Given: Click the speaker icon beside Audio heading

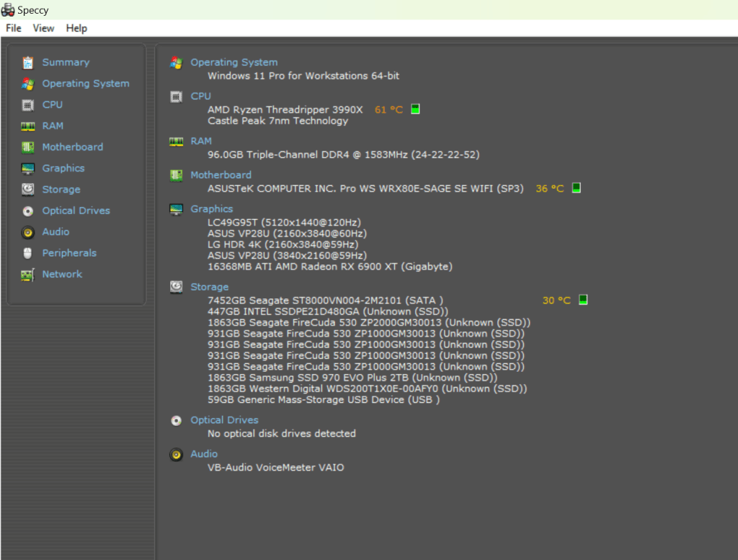Looking at the screenshot, I should pyautogui.click(x=176, y=455).
